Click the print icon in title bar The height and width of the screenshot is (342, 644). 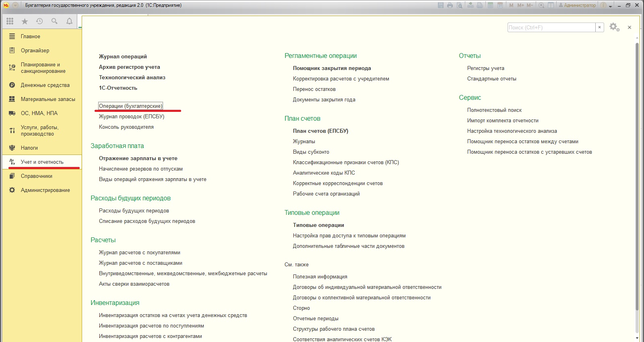pyautogui.click(x=450, y=5)
